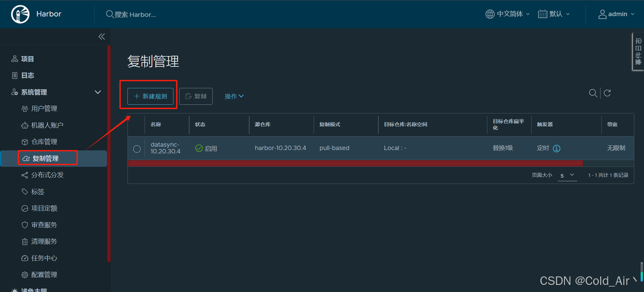Collapse the 系统管理 section chevron
The image size is (644, 292).
[x=98, y=92]
